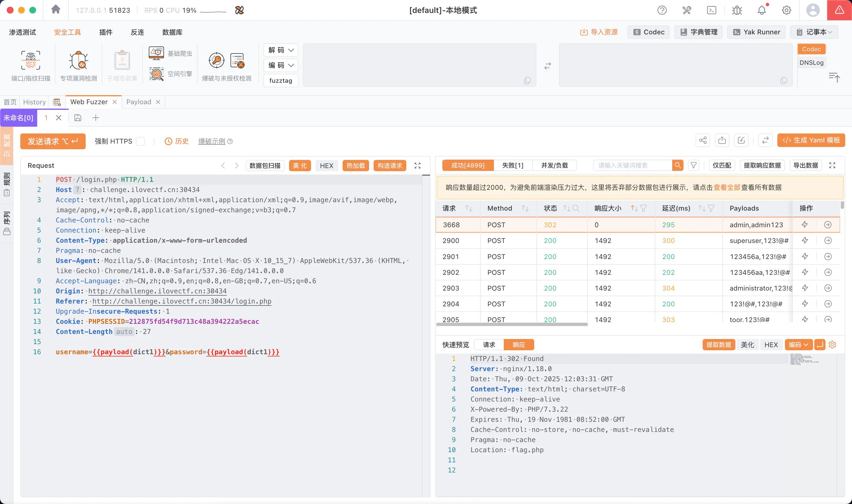Image resolution: width=852 pixels, height=504 pixels.
Task: Click the share icon above response panel
Action: tap(703, 140)
